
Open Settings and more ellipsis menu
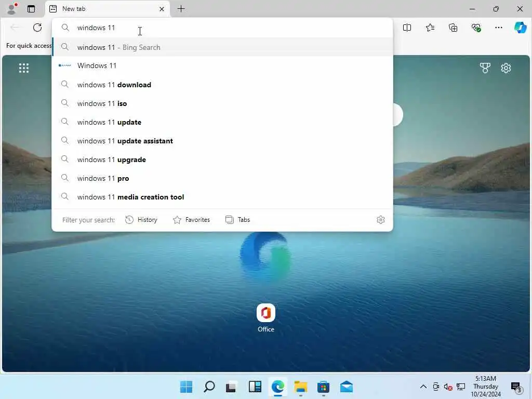click(499, 28)
